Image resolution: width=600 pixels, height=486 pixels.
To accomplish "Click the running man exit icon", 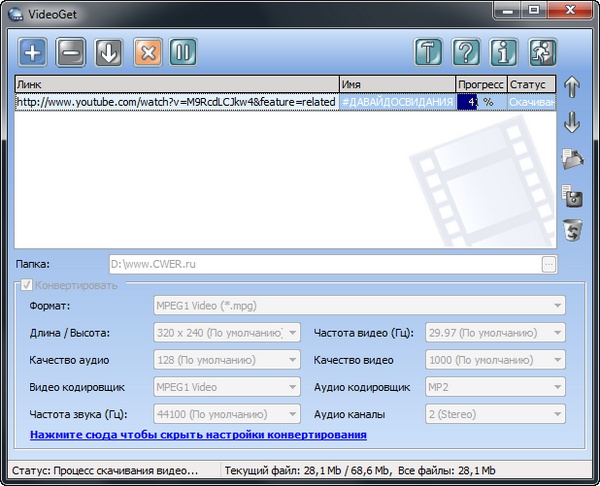I will coord(542,52).
